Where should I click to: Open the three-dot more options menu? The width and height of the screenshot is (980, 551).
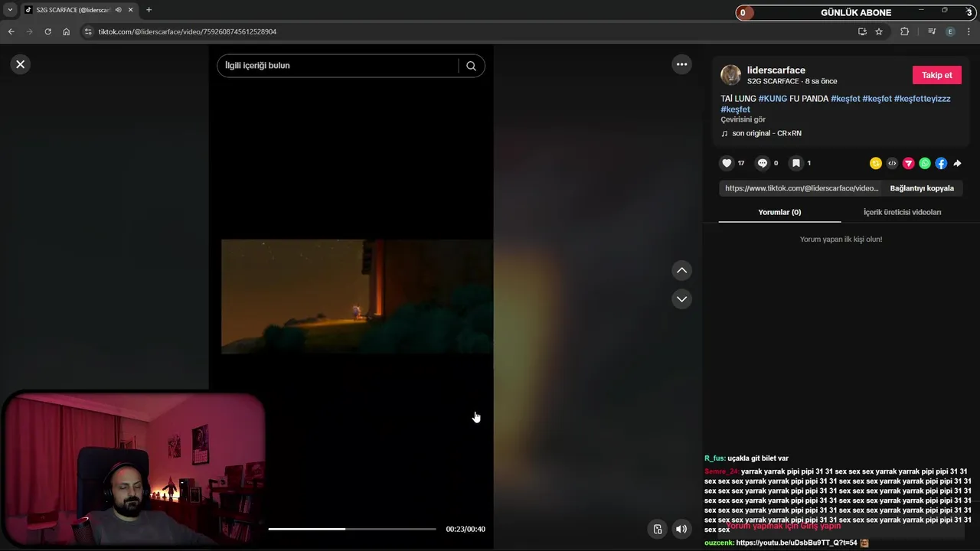pyautogui.click(x=681, y=64)
